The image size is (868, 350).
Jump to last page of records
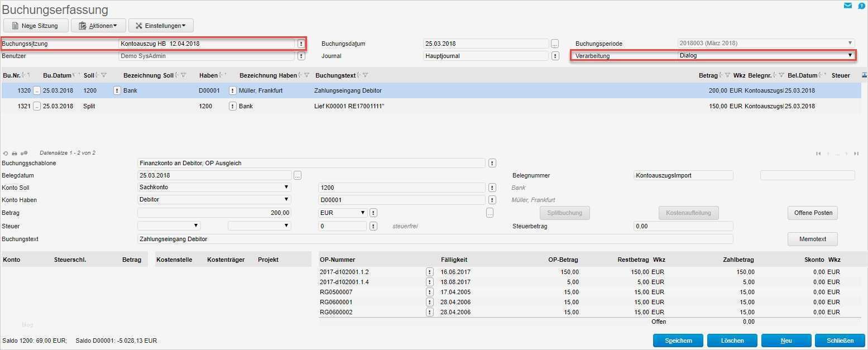(x=856, y=154)
